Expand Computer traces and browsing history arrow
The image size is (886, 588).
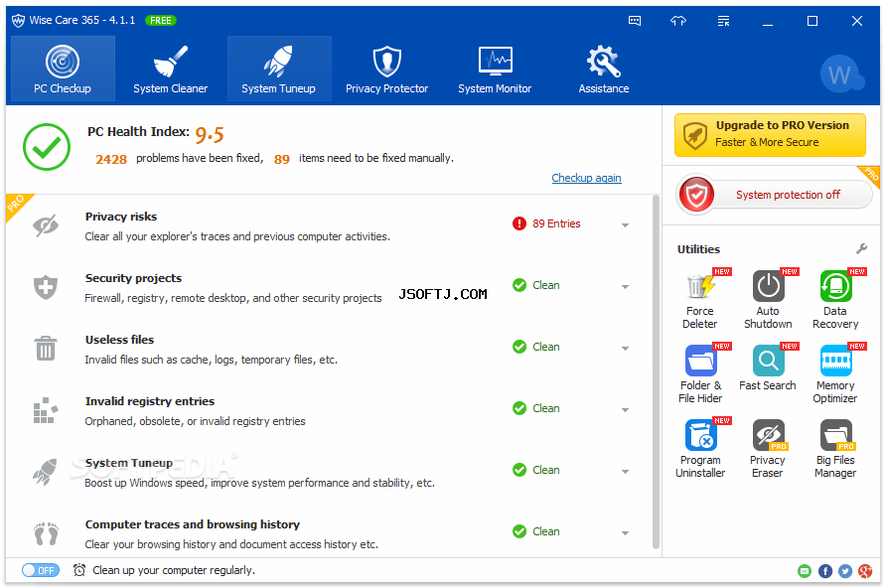[625, 533]
